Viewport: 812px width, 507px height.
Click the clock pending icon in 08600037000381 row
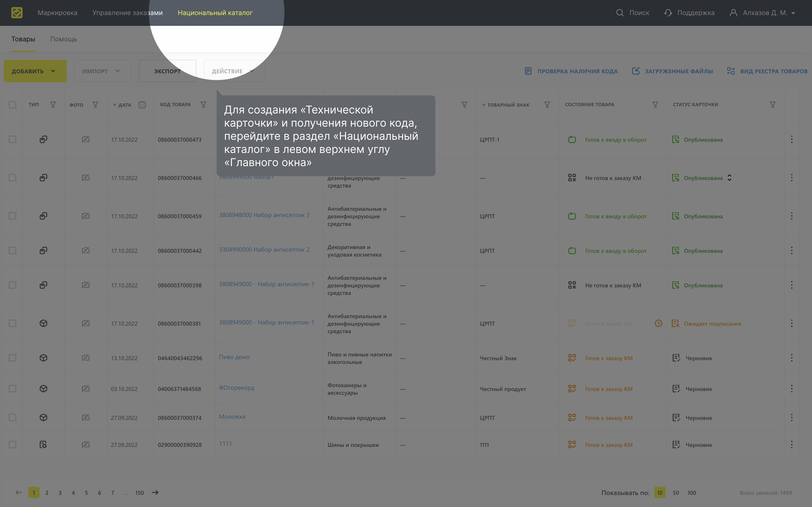(658, 323)
